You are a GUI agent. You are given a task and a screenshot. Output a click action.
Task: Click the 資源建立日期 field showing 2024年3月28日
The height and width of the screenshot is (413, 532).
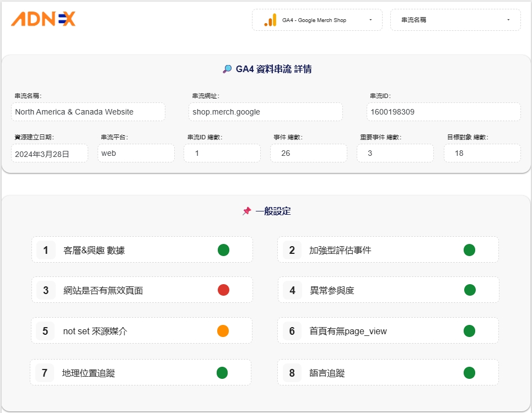50,154
